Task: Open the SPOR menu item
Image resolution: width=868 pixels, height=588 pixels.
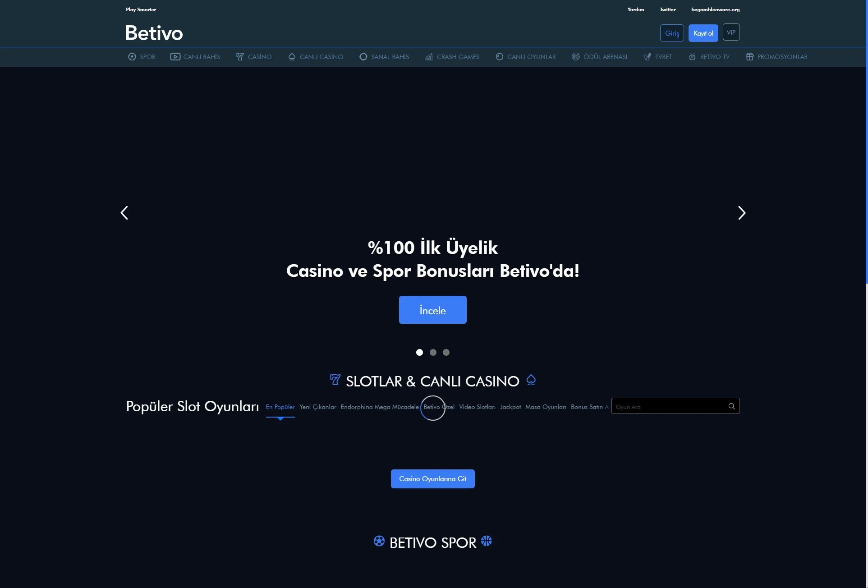Action: click(142, 57)
